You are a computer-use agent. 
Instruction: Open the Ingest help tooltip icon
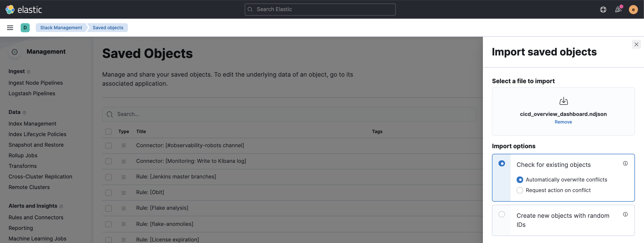28,72
